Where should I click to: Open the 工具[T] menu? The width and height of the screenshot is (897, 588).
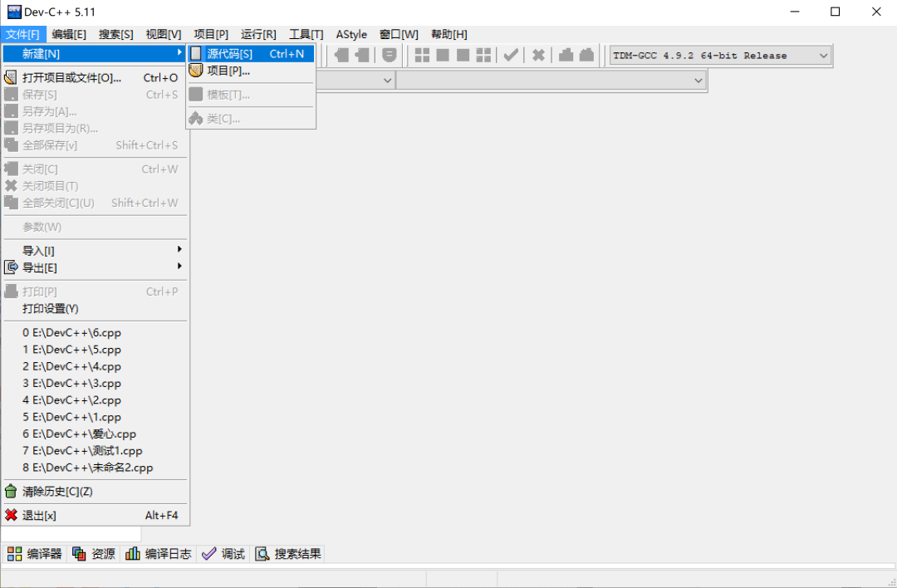pyautogui.click(x=306, y=34)
